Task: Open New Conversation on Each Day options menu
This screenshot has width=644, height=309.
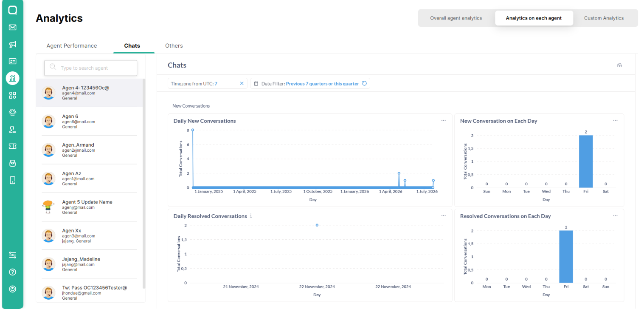Action: tap(615, 121)
